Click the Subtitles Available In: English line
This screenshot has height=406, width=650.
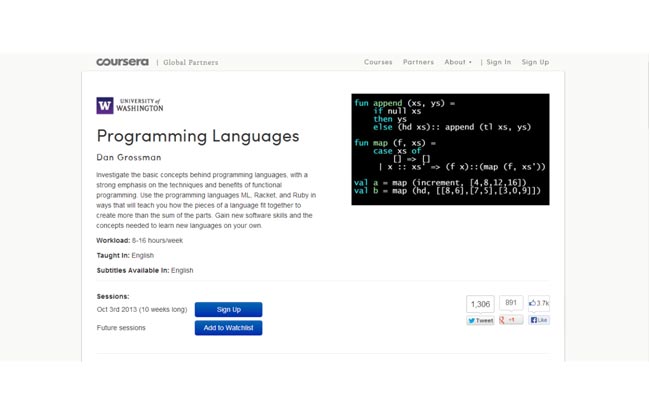click(145, 270)
